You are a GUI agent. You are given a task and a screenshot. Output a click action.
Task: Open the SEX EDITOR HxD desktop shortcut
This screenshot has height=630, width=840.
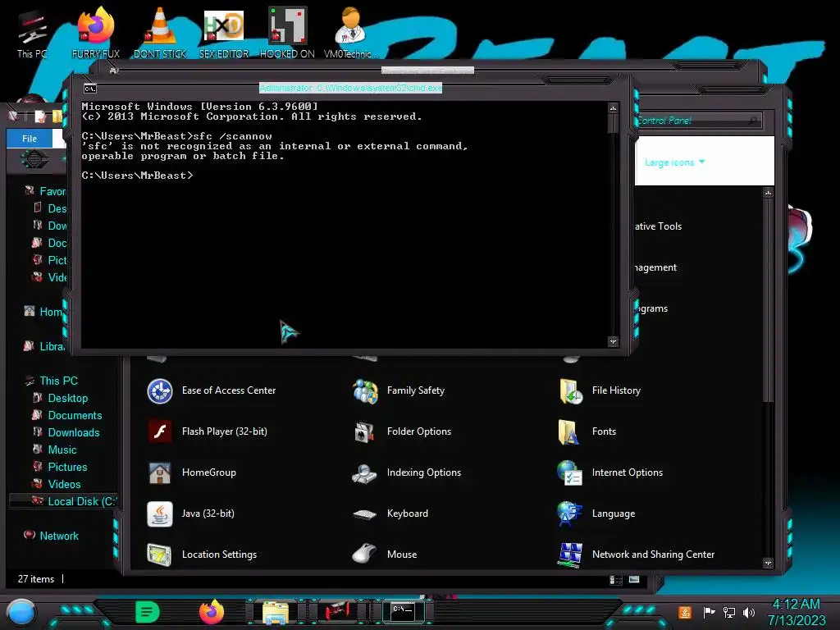[224, 33]
